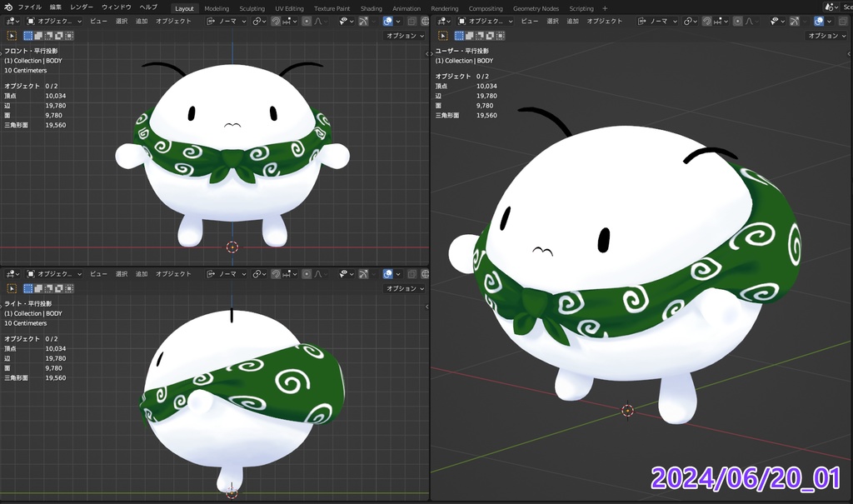The width and height of the screenshot is (853, 504).
Task: Open ウィンドウ menu in top bar
Action: point(117,7)
